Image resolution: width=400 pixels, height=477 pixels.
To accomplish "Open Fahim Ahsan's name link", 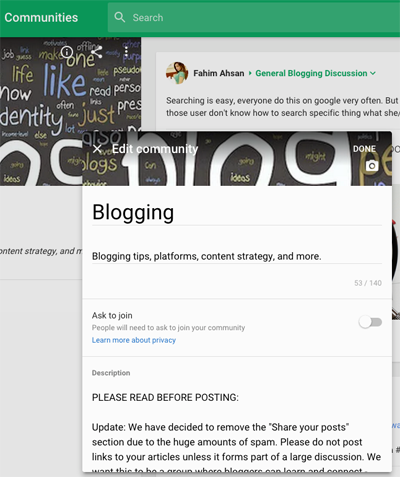I will (x=219, y=73).
